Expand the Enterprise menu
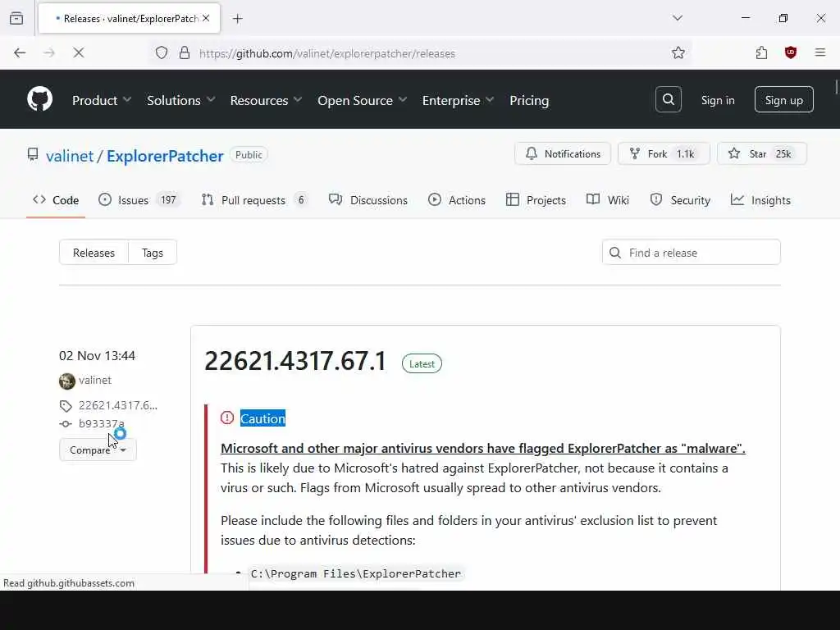Viewport: 840px width, 630px height. (458, 100)
